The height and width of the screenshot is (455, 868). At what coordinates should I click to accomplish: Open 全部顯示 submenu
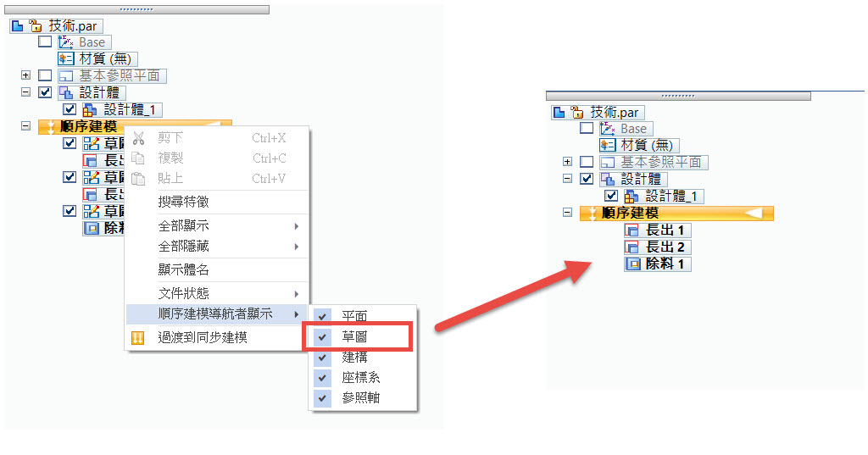tap(216, 226)
